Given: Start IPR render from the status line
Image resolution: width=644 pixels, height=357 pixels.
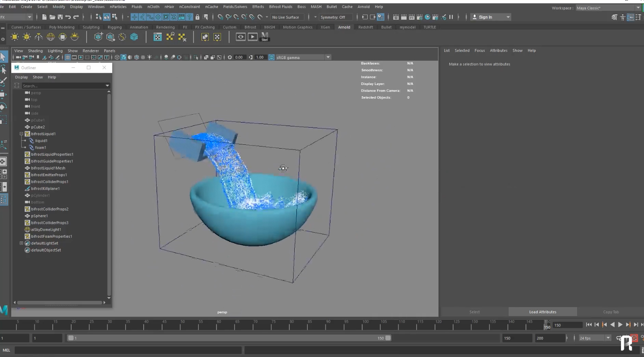Looking at the screenshot, I should pos(412,17).
